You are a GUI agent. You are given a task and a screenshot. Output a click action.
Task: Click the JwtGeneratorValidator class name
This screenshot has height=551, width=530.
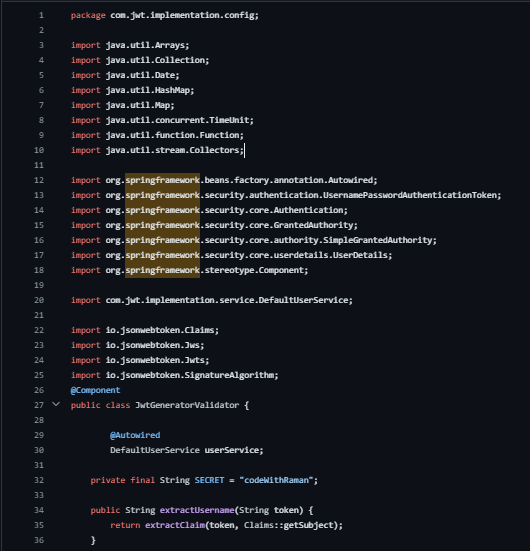click(187, 405)
